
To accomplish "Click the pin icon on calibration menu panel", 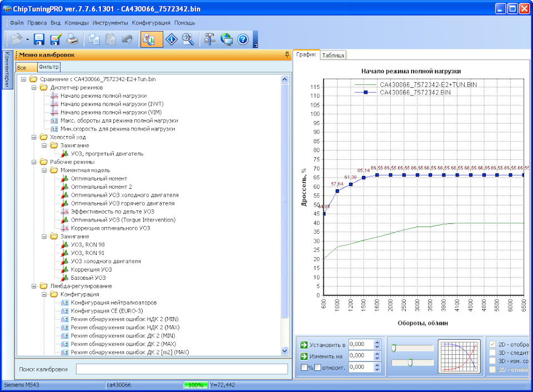I will click(x=287, y=54).
